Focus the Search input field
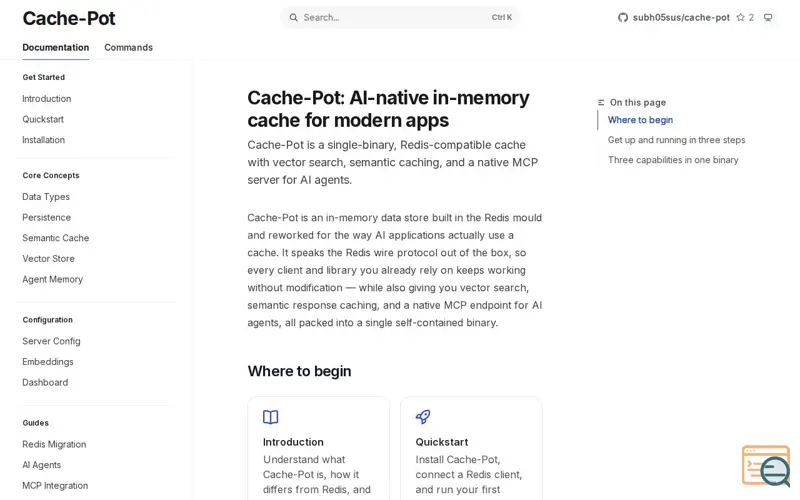This screenshot has height=500, width=800. 401,17
